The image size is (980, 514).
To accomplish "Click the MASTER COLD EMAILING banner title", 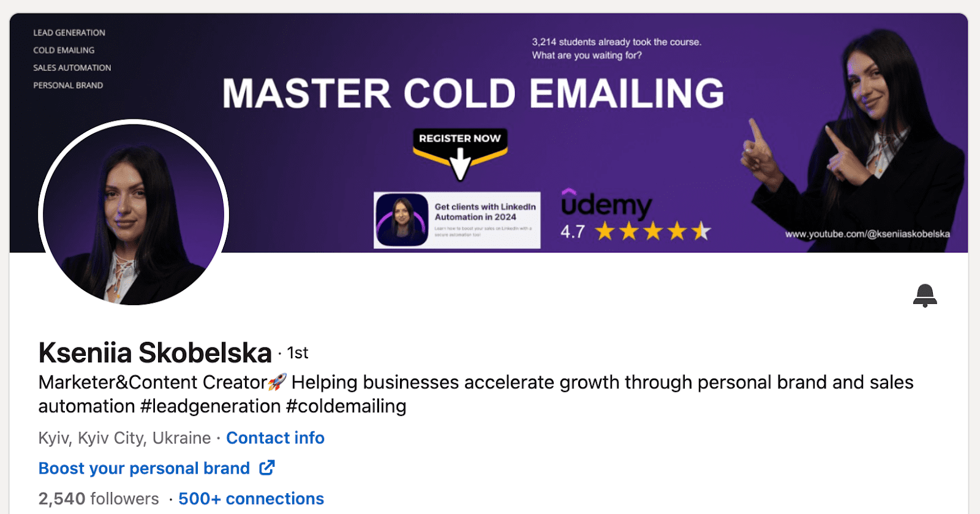I will pos(473,94).
